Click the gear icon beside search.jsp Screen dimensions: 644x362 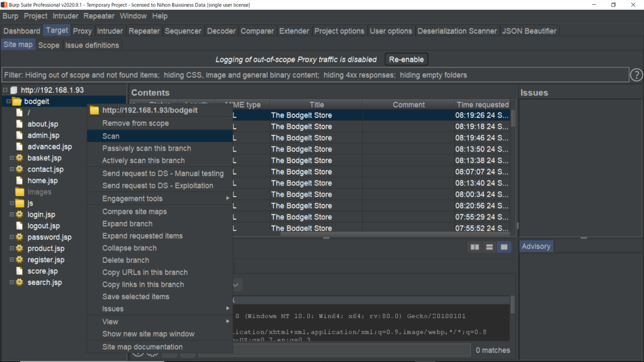(x=19, y=282)
